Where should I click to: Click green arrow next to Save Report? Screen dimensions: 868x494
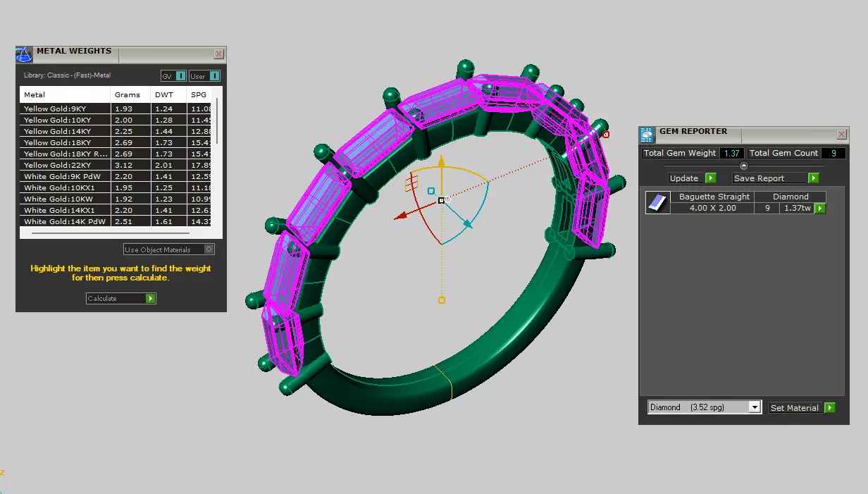(x=814, y=178)
